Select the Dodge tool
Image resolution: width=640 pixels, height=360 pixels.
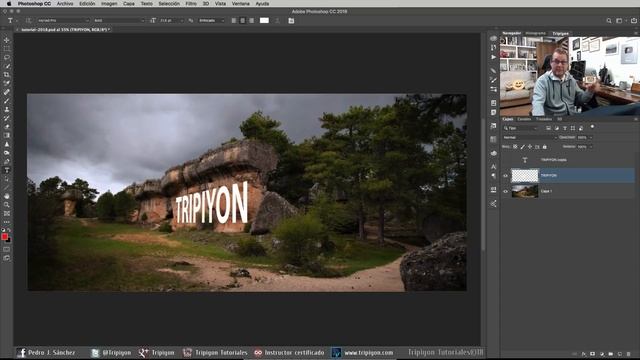click(7, 153)
